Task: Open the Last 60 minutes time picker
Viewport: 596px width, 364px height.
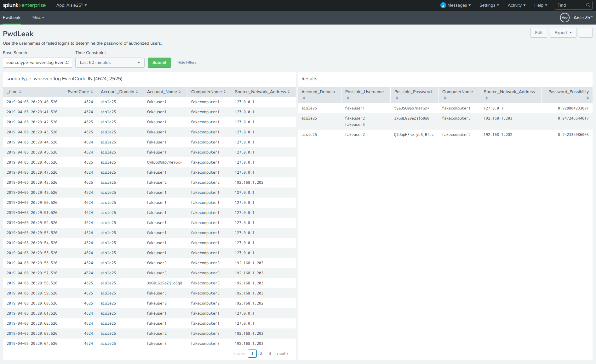Action: [x=110, y=63]
